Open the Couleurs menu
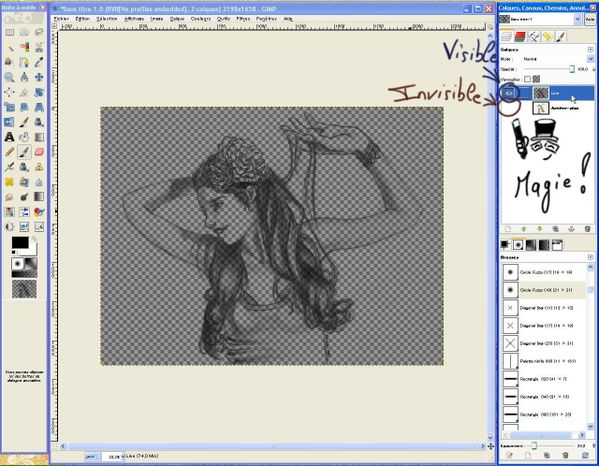The height and width of the screenshot is (466, 599). point(201,18)
